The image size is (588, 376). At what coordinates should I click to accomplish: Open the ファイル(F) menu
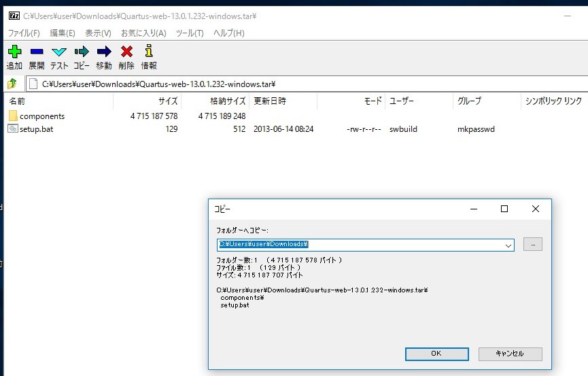pyautogui.click(x=24, y=33)
